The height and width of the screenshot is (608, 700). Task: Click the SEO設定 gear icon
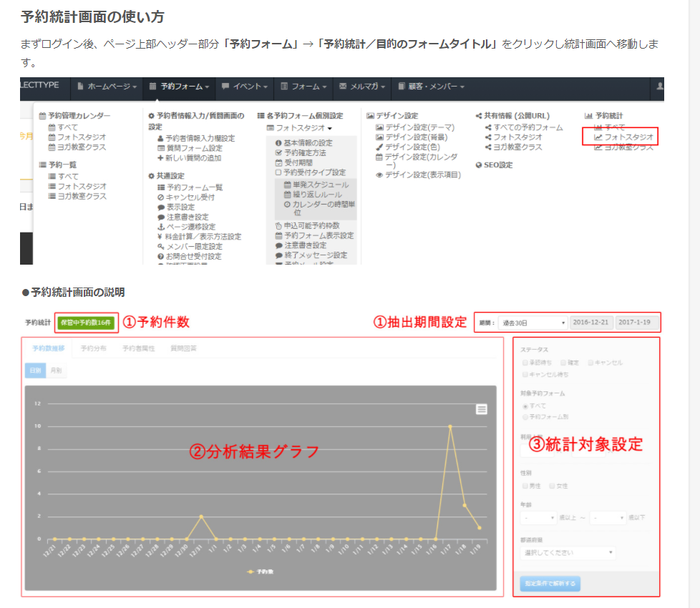[x=477, y=166]
